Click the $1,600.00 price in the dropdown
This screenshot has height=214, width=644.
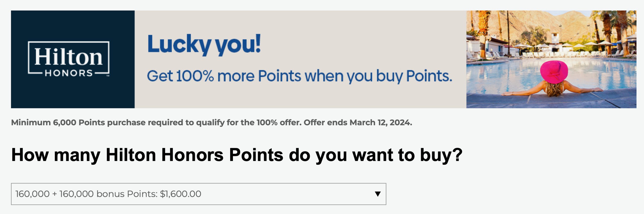coord(181,194)
